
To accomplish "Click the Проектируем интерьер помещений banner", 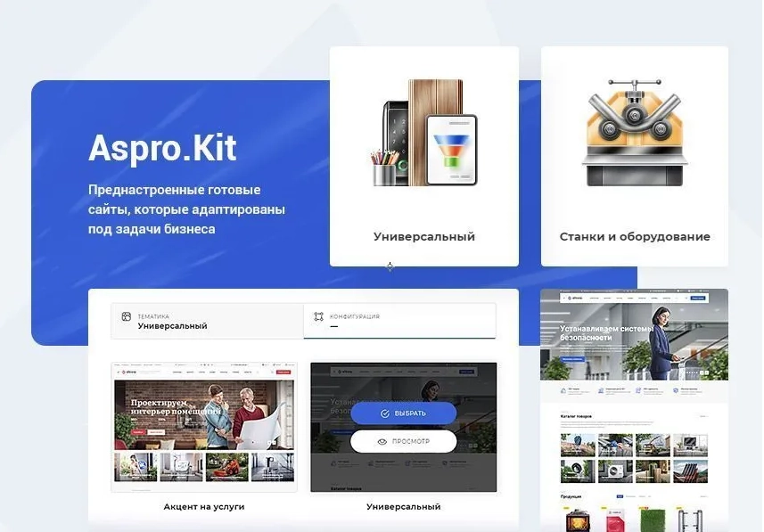I will pos(204,415).
